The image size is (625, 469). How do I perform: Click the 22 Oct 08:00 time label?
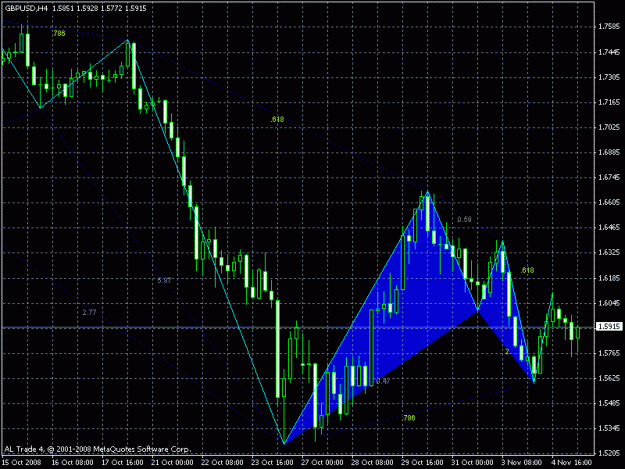point(222,463)
